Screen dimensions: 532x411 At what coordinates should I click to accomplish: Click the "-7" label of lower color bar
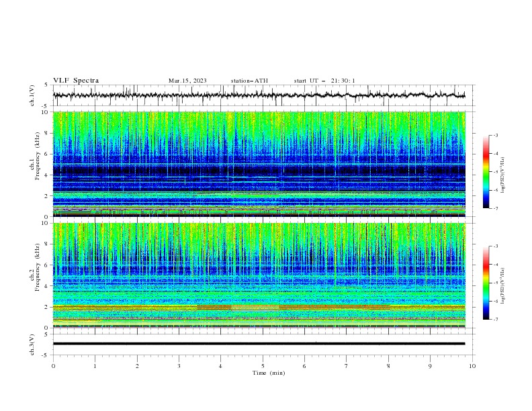tap(495, 320)
